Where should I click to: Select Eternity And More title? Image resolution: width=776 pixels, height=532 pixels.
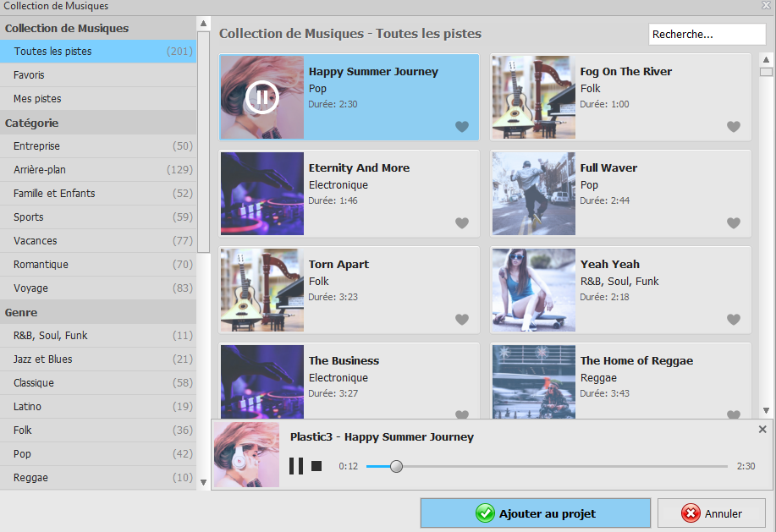(359, 168)
